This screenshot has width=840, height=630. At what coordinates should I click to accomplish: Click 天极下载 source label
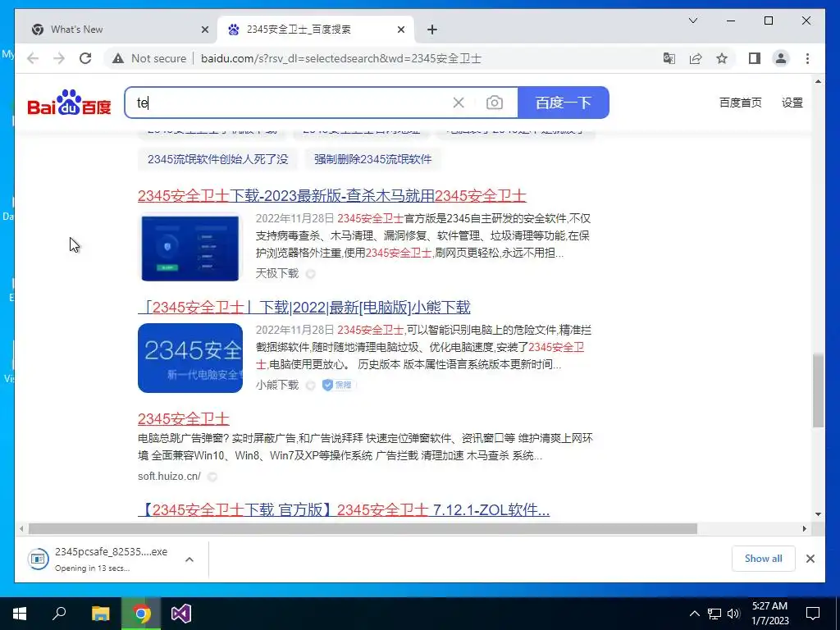pyautogui.click(x=277, y=273)
